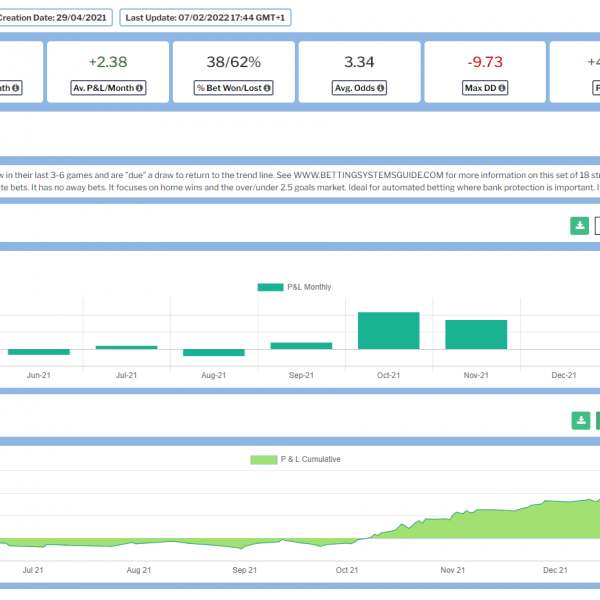
Task: Toggle the P&L Monthly legend swatch
Action: tap(271, 287)
